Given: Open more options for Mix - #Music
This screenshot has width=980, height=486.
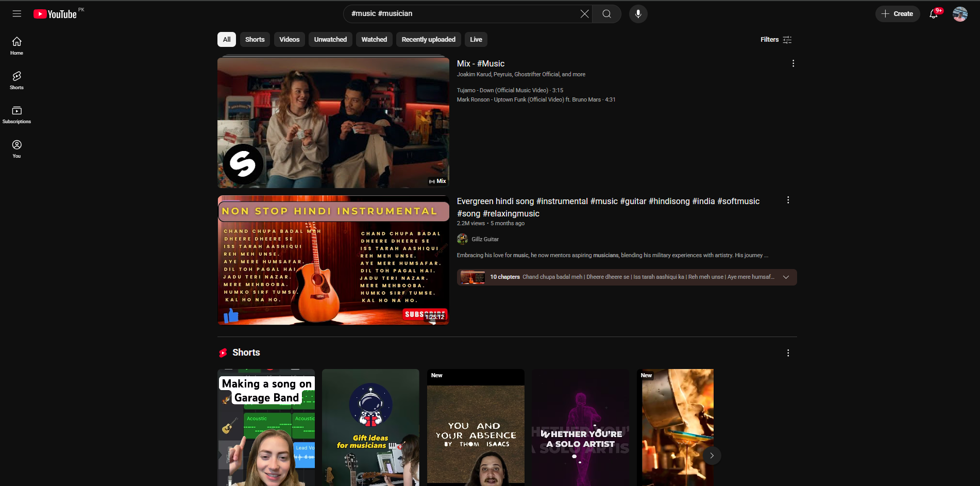Looking at the screenshot, I should (x=793, y=63).
